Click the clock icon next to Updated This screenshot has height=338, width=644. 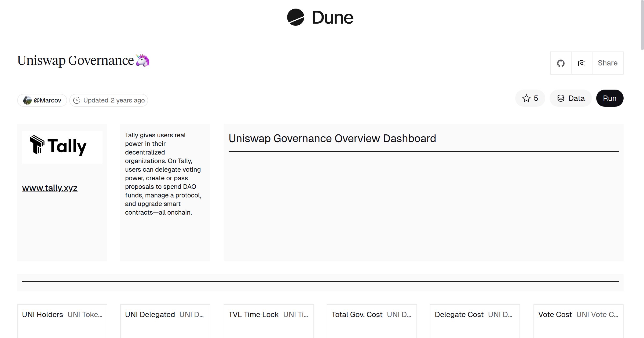click(x=77, y=100)
